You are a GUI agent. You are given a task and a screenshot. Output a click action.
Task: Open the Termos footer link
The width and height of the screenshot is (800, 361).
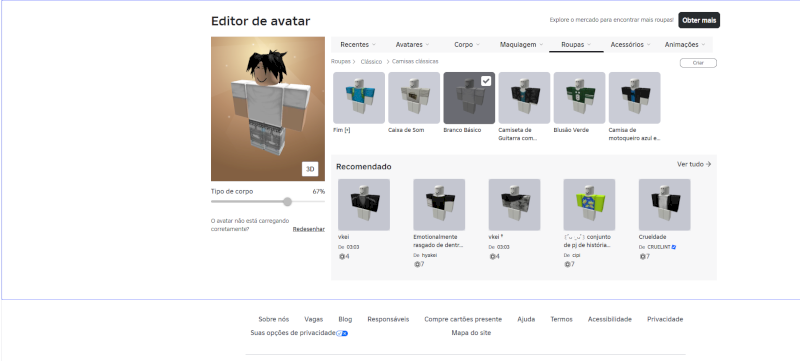pos(561,319)
